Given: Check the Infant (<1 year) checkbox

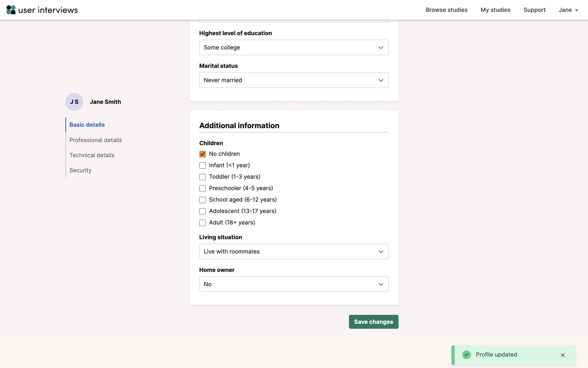Looking at the screenshot, I should click(202, 166).
